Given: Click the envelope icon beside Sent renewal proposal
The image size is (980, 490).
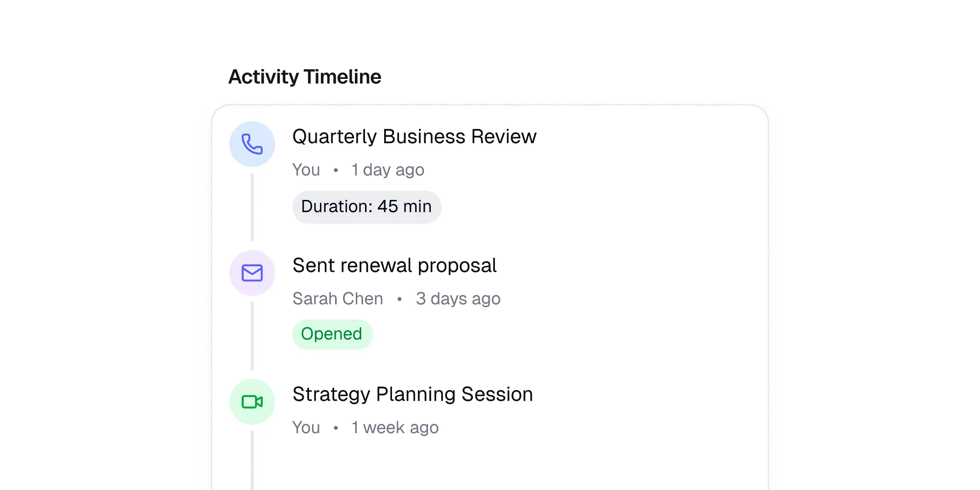Looking at the screenshot, I should click(252, 273).
